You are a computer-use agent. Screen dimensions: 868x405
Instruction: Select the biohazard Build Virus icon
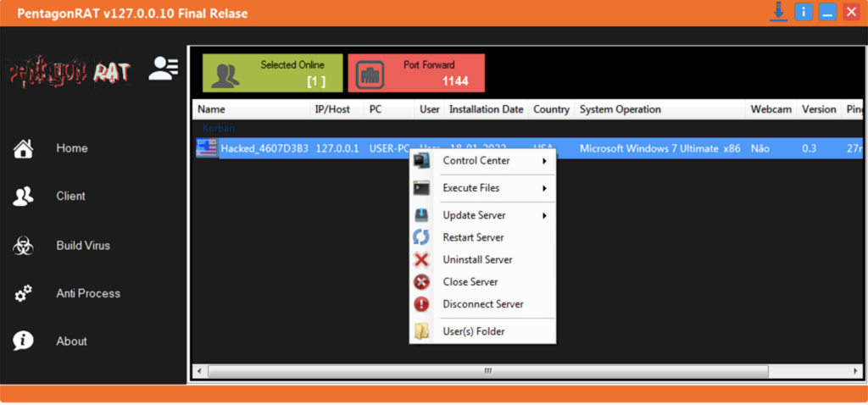pyautogui.click(x=23, y=245)
